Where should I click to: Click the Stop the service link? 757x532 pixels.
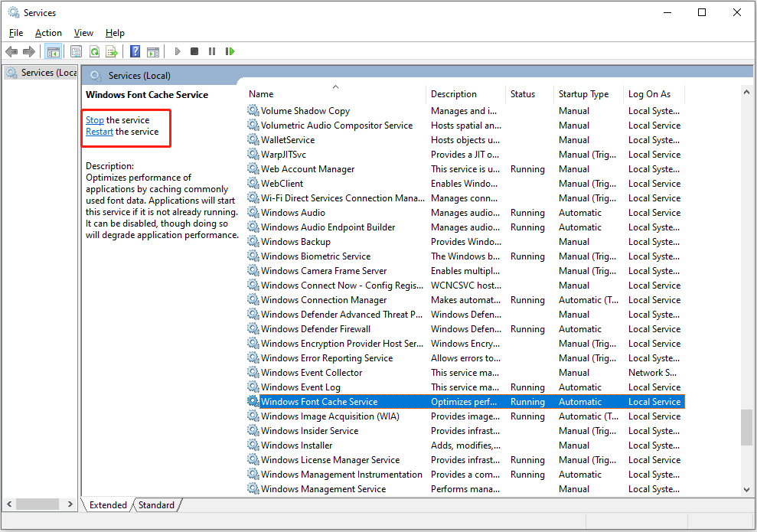[94, 119]
